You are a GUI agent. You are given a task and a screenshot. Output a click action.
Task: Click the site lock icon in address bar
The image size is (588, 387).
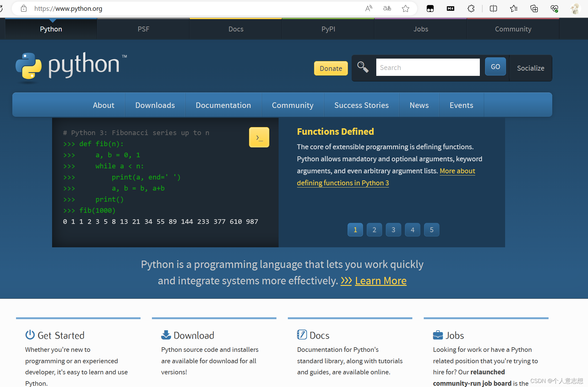tap(24, 8)
